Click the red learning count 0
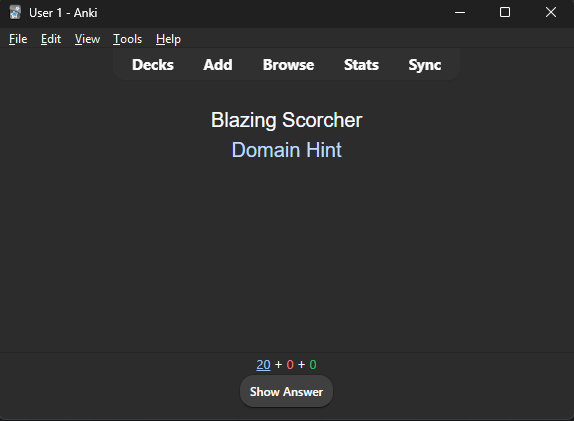Screen dimensions: 574x421 290,365
